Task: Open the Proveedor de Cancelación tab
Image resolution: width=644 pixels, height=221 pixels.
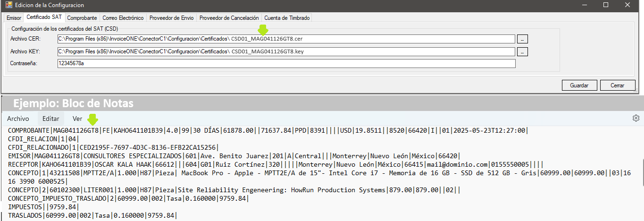Action: tap(229, 18)
